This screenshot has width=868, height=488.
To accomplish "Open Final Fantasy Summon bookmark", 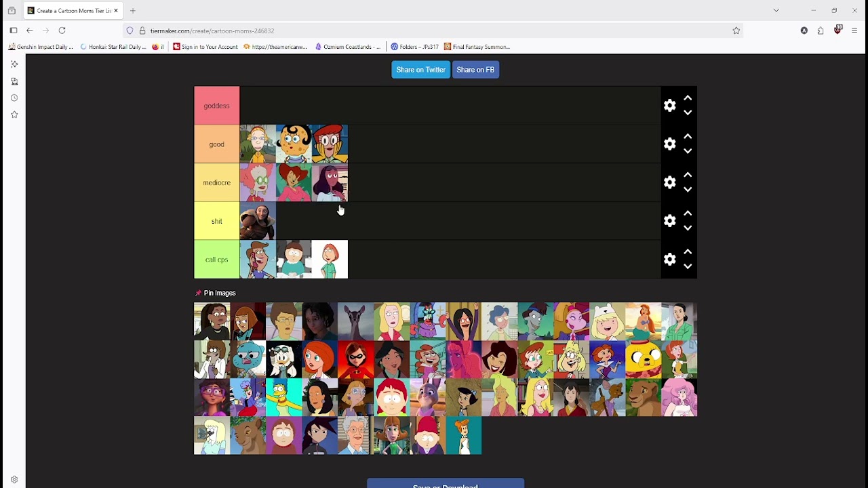I will pyautogui.click(x=477, y=47).
